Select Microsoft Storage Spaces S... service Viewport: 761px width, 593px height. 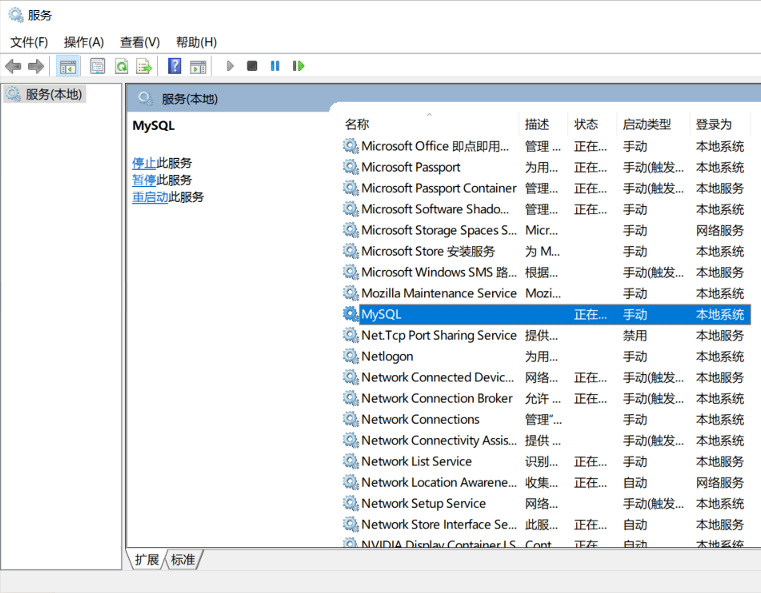[x=546, y=230]
